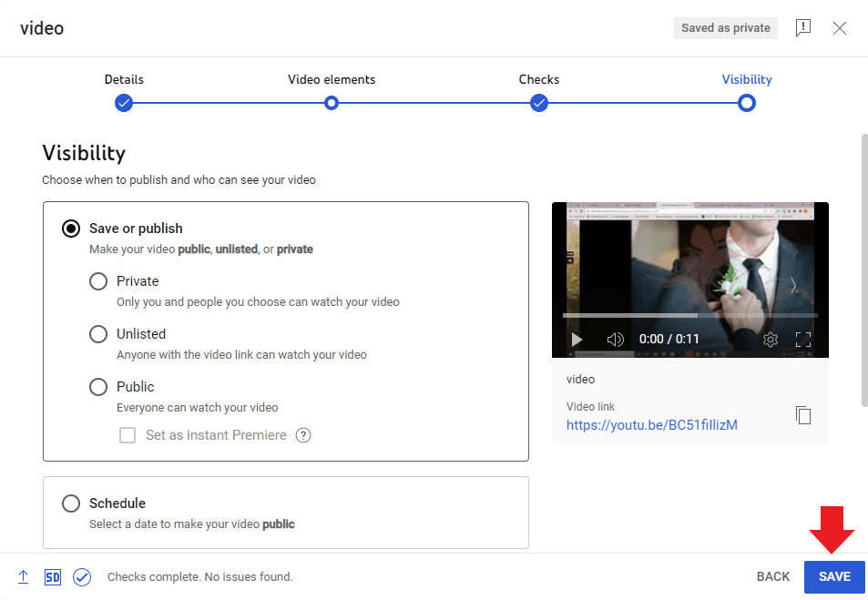Open the instant Premiere help tooltip
Screen dimensions: 868x600
coord(303,435)
